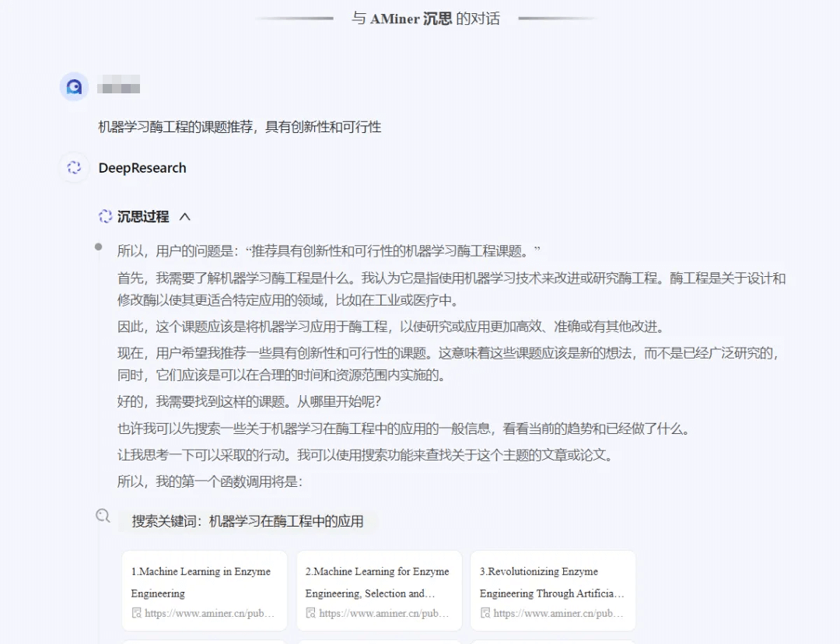Click line 所以，我的第一个函数调用将是
The height and width of the screenshot is (644, 840).
pyautogui.click(x=210, y=481)
